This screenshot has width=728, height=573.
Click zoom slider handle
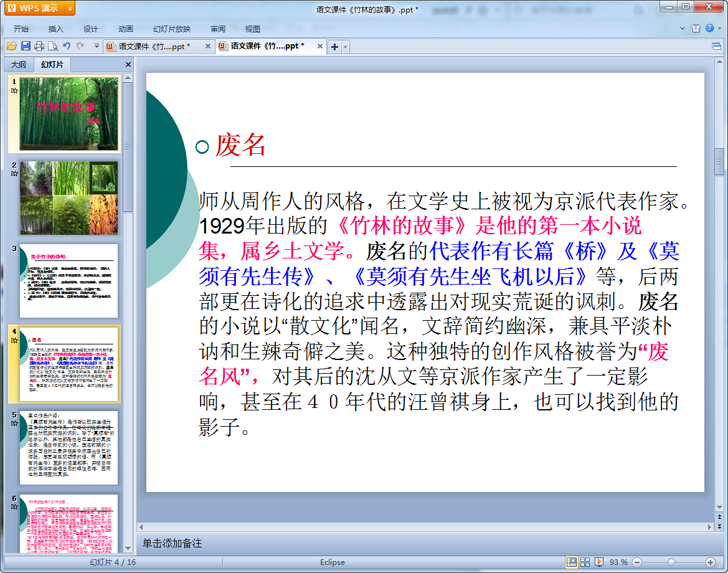671,562
